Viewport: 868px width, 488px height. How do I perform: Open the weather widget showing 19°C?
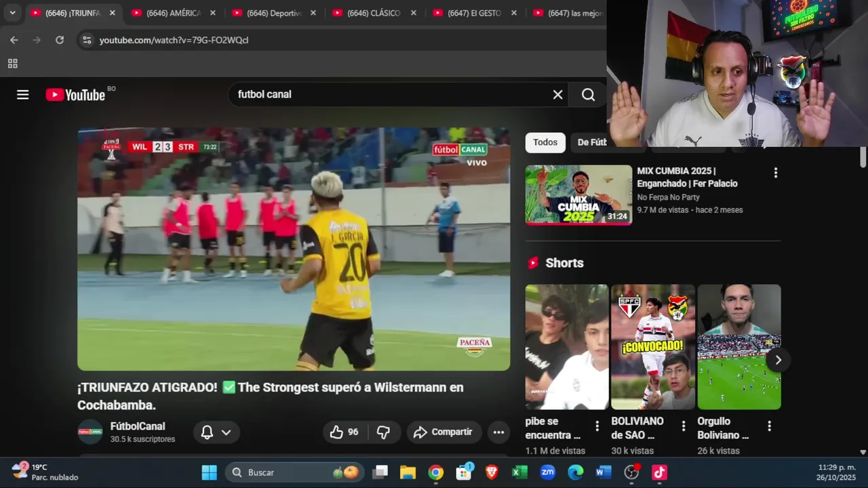click(x=45, y=472)
